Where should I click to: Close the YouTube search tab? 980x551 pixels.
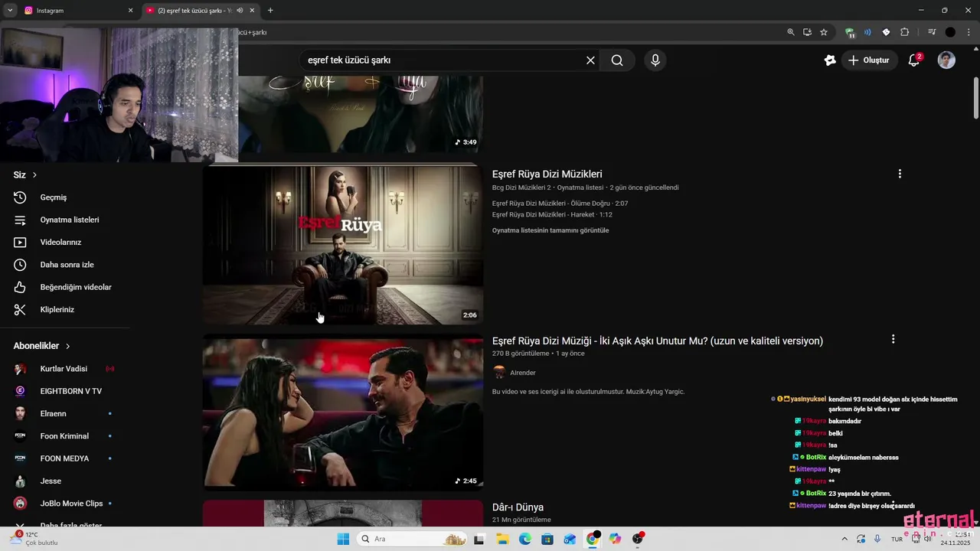pos(252,11)
